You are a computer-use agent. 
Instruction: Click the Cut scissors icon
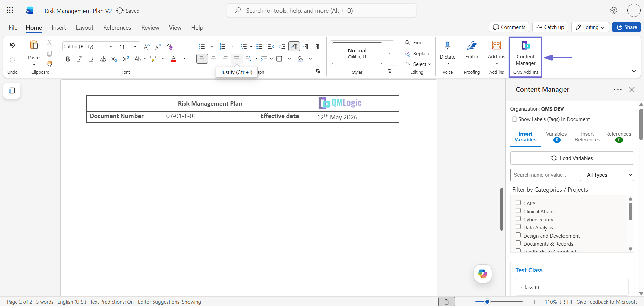click(50, 43)
